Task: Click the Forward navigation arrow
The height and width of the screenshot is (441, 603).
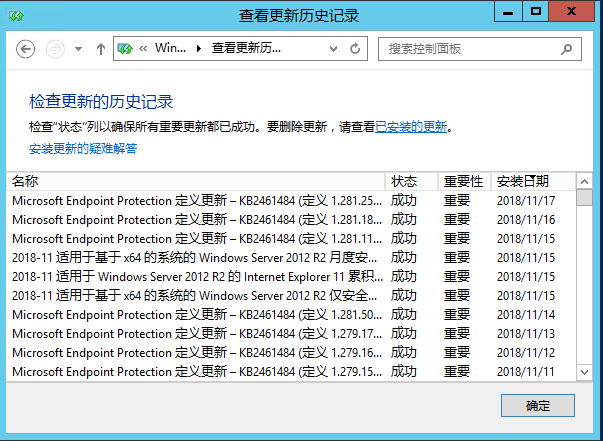Action: (55, 49)
